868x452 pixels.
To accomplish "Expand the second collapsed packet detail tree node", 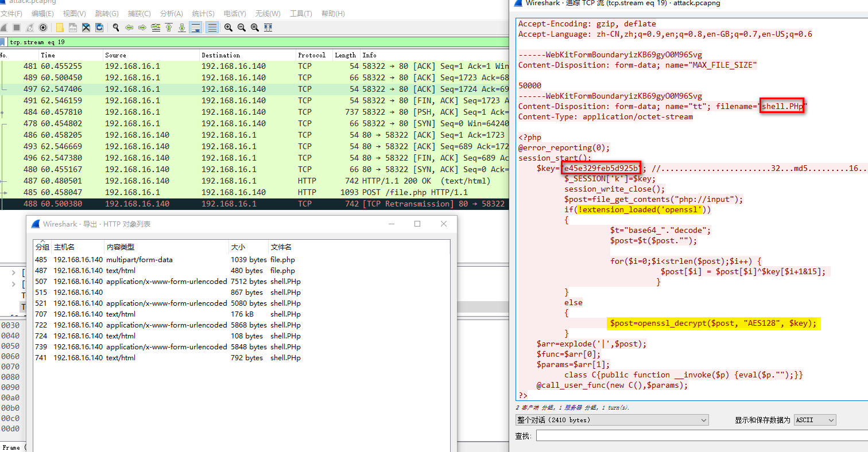I will (x=13, y=284).
